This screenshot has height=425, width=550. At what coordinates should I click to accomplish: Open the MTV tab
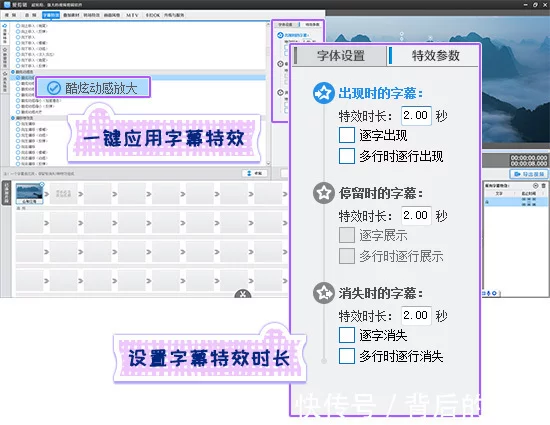(x=132, y=15)
